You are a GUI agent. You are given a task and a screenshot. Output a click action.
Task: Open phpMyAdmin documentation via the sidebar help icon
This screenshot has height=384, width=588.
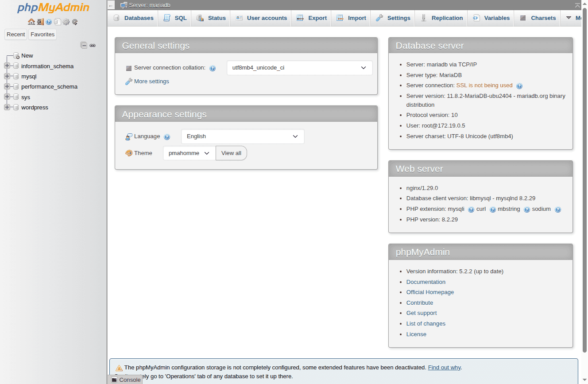tap(49, 22)
